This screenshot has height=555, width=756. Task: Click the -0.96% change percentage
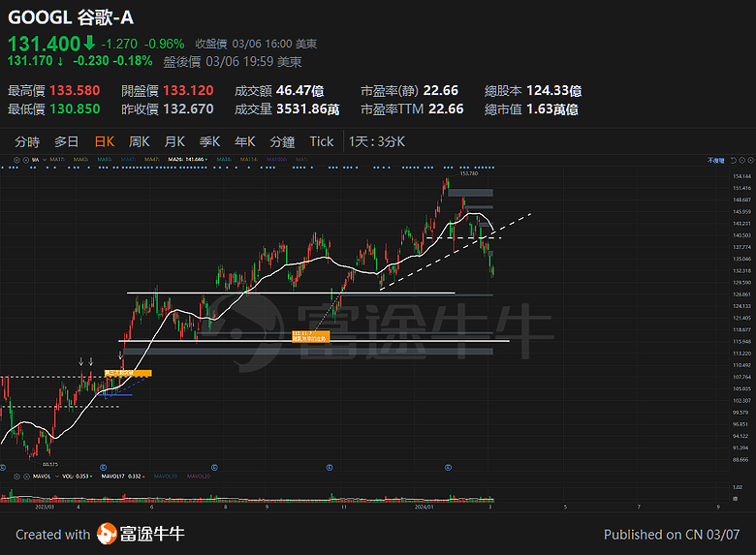pos(165,44)
